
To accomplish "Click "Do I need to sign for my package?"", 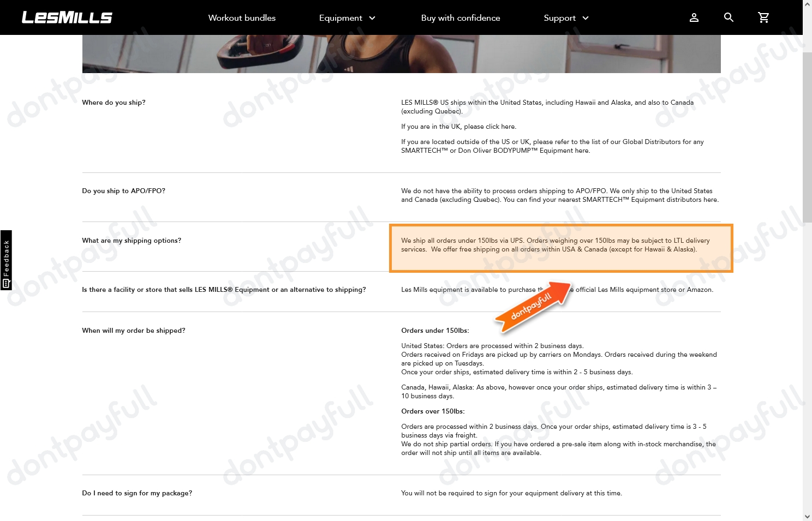I will tap(137, 493).
